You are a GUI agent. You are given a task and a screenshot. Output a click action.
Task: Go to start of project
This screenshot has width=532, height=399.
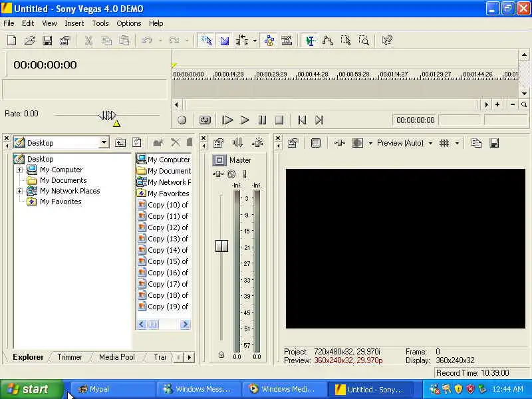302,120
